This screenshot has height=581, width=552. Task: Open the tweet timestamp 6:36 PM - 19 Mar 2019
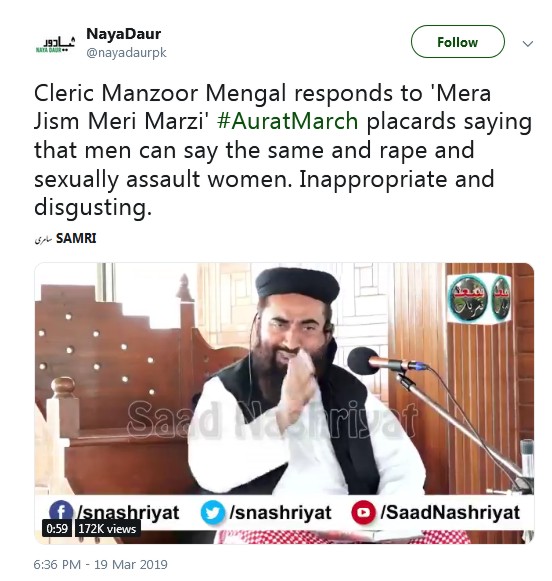(100, 564)
